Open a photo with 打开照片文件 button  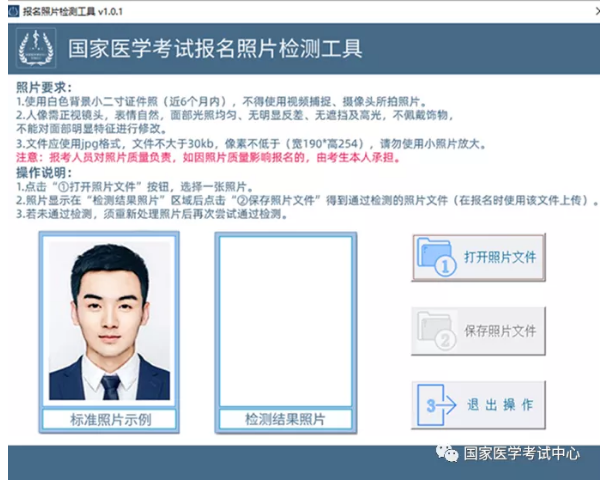pos(478,257)
